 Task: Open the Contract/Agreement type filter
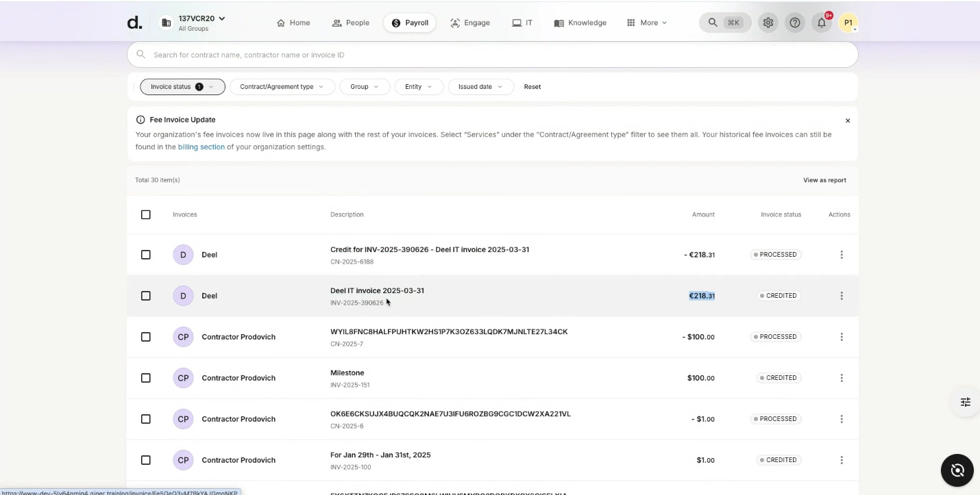pyautogui.click(x=282, y=87)
